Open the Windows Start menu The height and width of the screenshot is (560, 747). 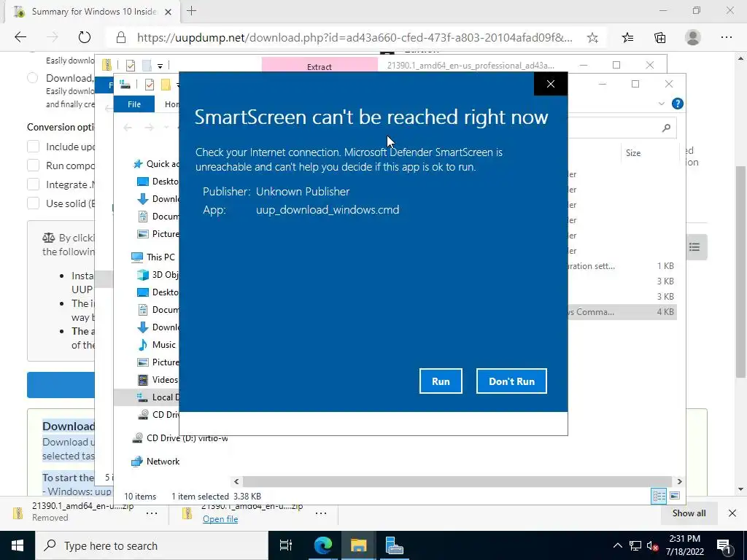click(x=18, y=545)
